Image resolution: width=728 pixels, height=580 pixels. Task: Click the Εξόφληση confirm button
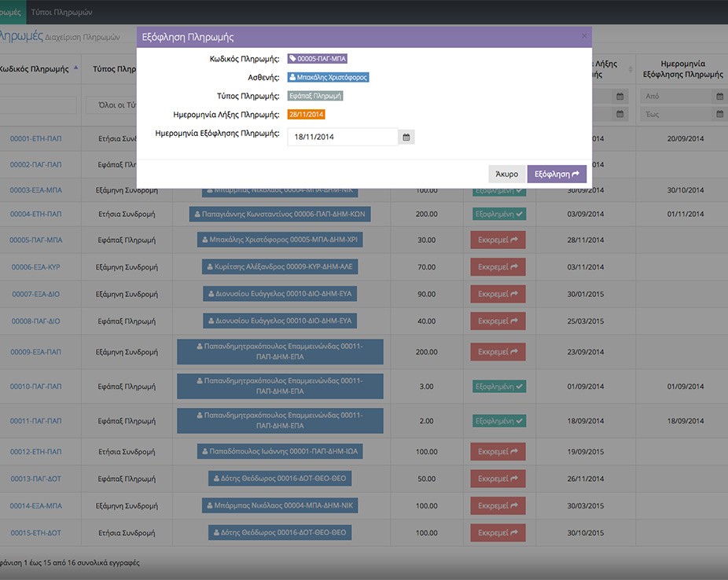tap(557, 174)
